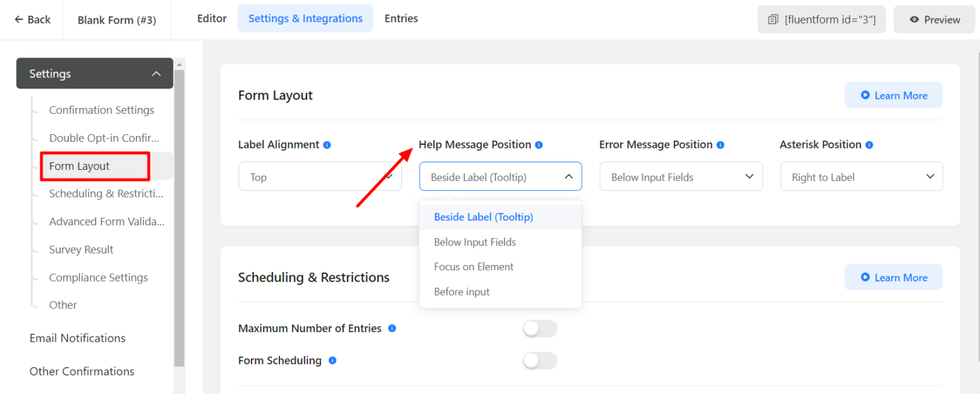
Task: Click the info icon next to Help Message Position
Action: 539,145
